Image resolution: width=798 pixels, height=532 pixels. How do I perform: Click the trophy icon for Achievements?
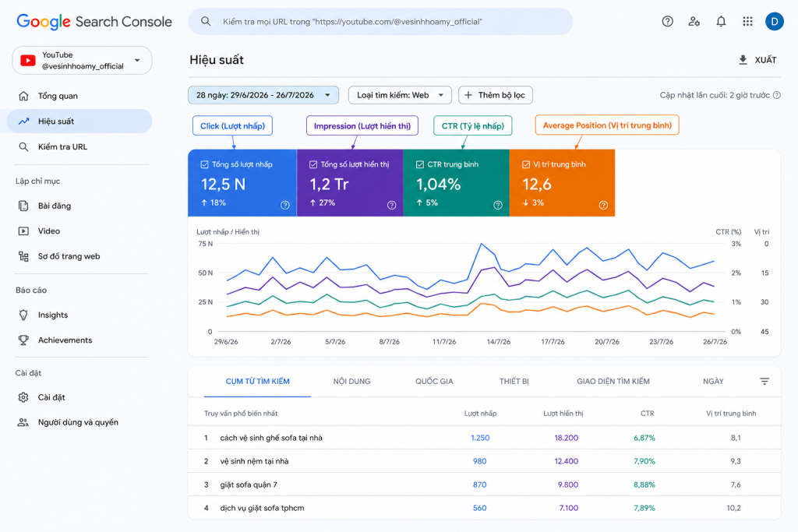coord(23,340)
